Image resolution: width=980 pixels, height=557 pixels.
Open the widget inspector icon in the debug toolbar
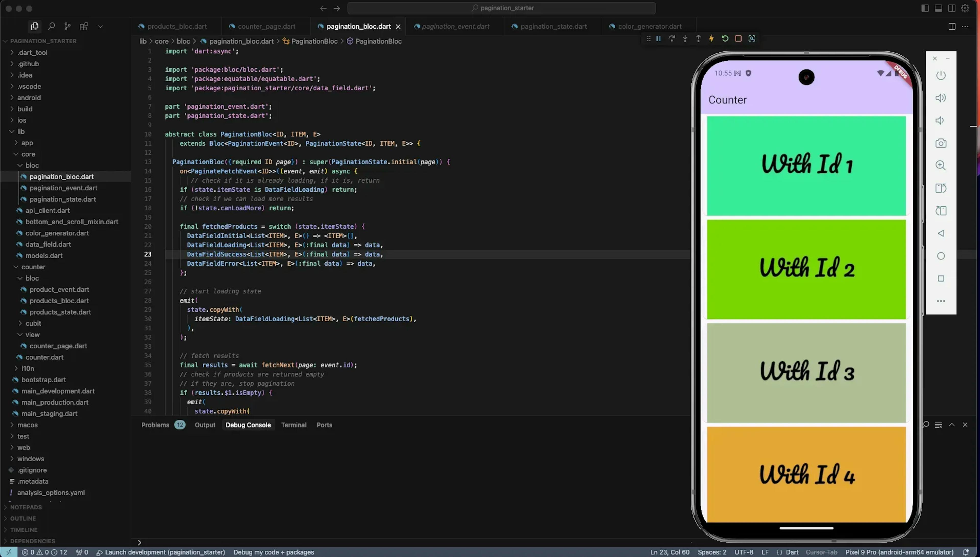tap(752, 38)
